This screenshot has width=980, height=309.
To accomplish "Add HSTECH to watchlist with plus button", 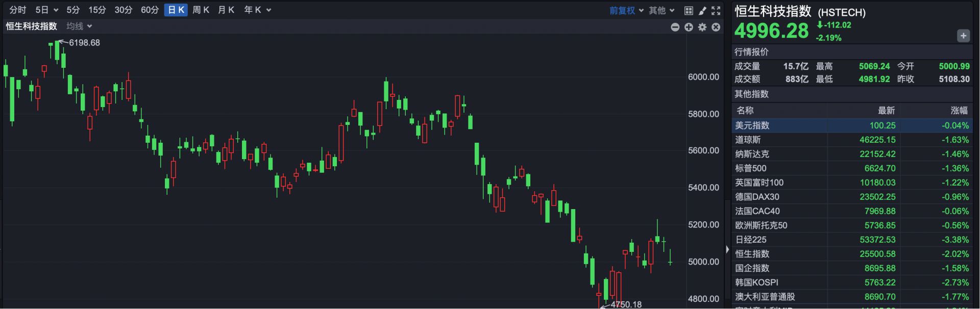I will click(963, 36).
